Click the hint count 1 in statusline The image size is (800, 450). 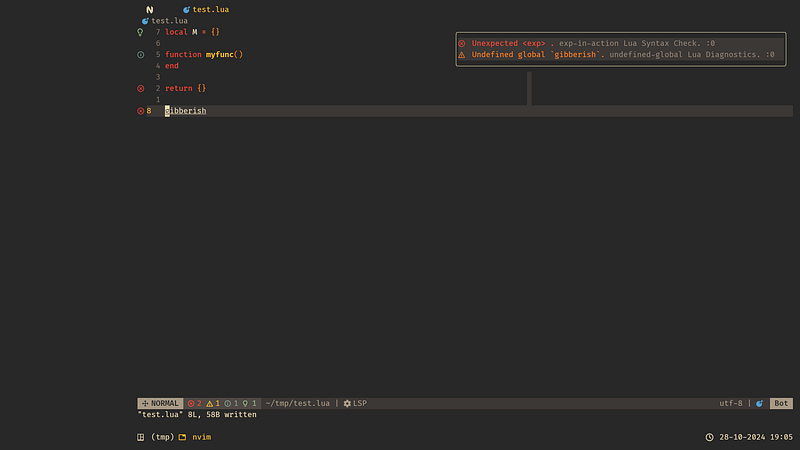click(x=250, y=403)
